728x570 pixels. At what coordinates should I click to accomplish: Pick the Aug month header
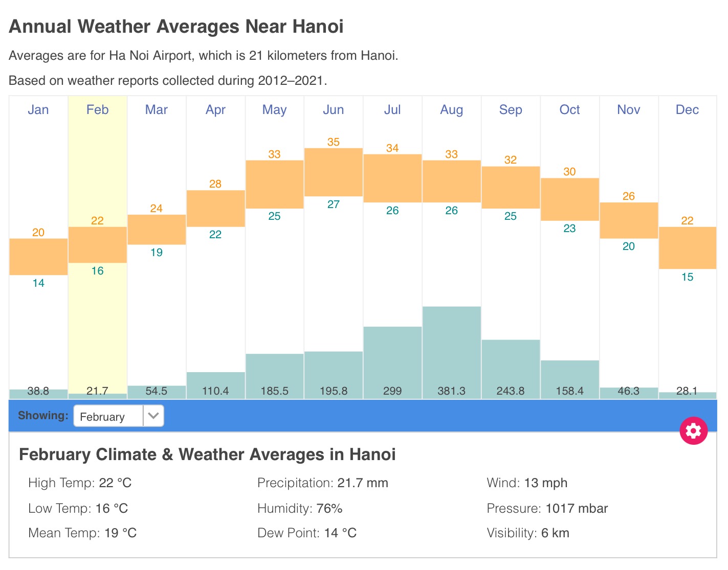451,110
